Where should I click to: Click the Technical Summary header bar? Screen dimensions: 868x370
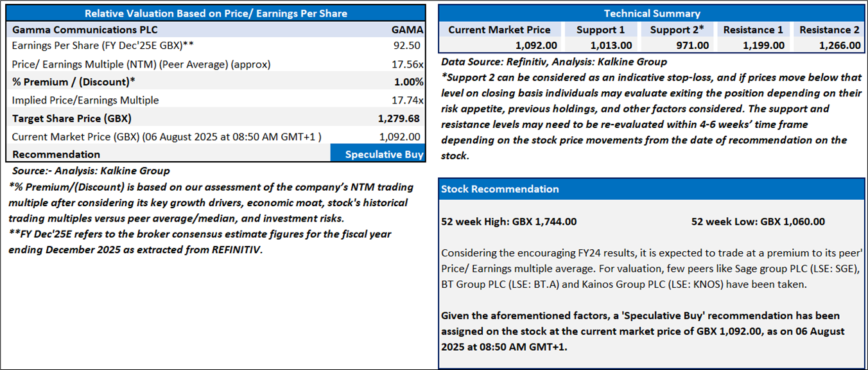coord(652,13)
